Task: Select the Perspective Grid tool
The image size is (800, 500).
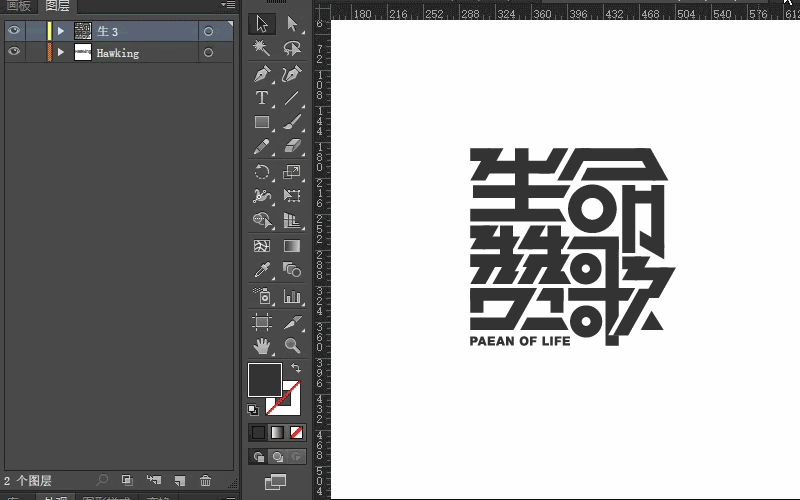Action: click(292, 220)
